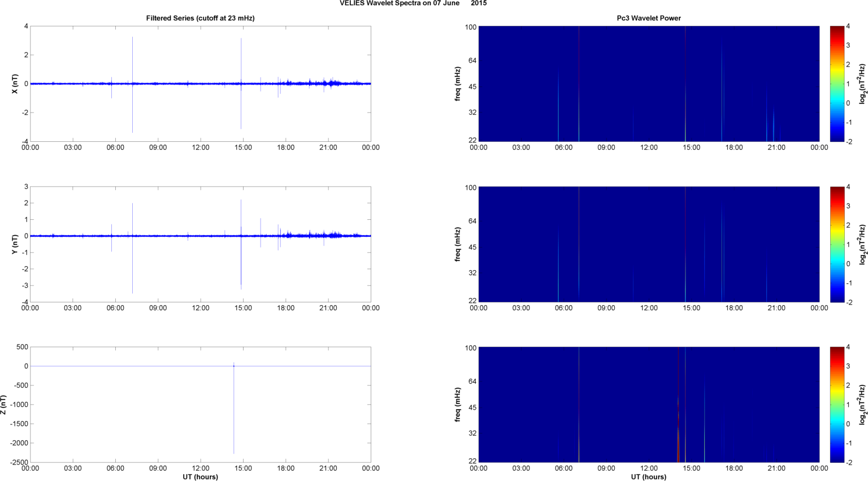
Task: Click 'UT (hours)' label below the bottom spectrogram
Action: (649, 477)
